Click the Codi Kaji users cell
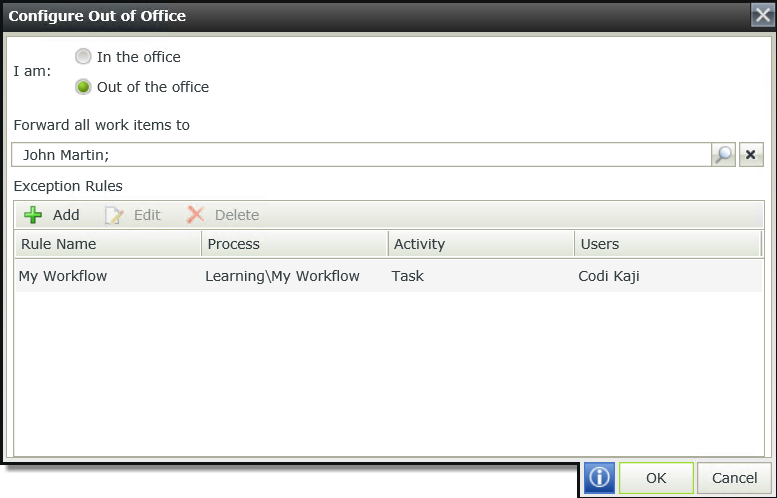Image resolution: width=777 pixels, height=498 pixels. pyautogui.click(x=609, y=276)
